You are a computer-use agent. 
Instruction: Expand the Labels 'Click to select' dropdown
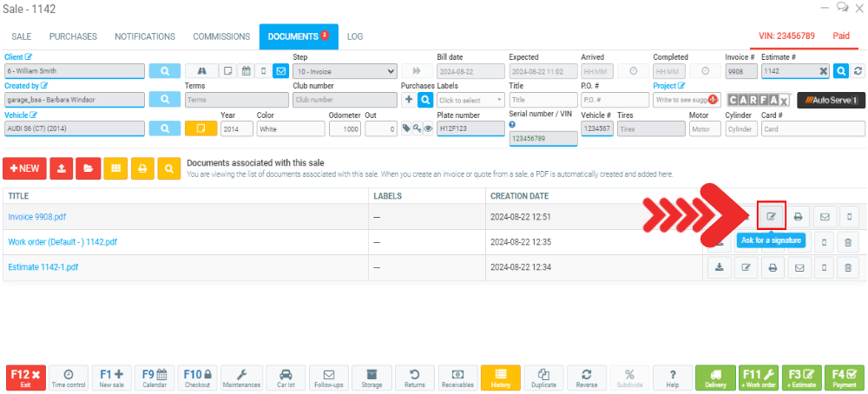(470, 100)
